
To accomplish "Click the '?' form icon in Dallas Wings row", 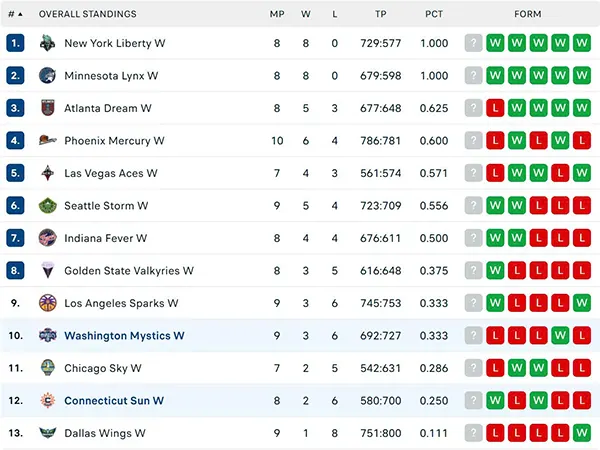I will pyautogui.click(x=473, y=434).
